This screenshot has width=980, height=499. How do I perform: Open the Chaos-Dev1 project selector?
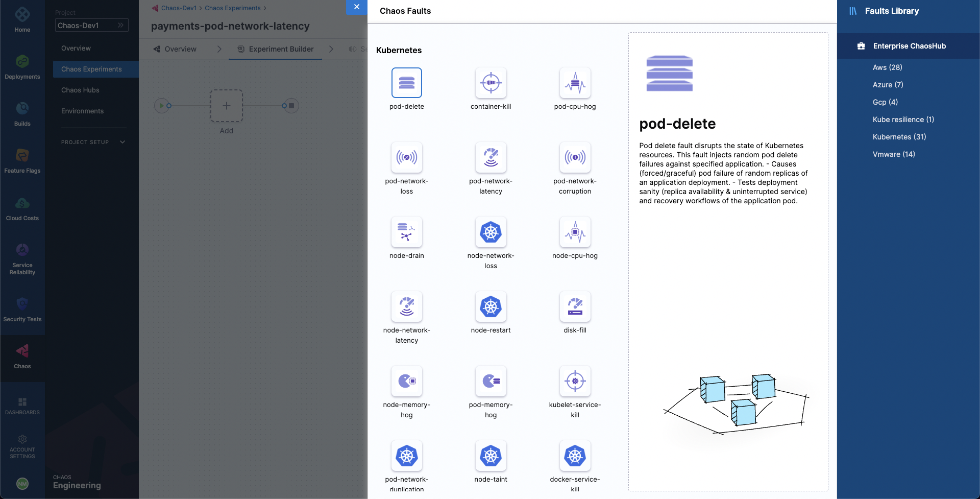point(91,26)
